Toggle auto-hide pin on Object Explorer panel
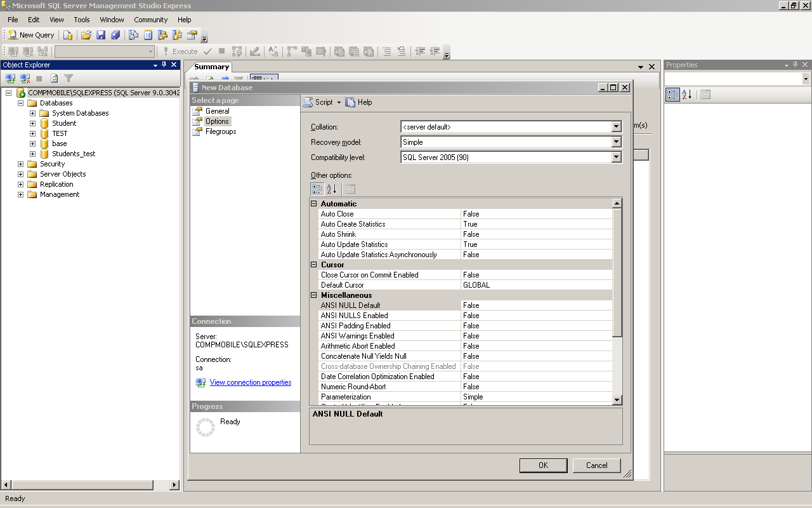 [164, 65]
